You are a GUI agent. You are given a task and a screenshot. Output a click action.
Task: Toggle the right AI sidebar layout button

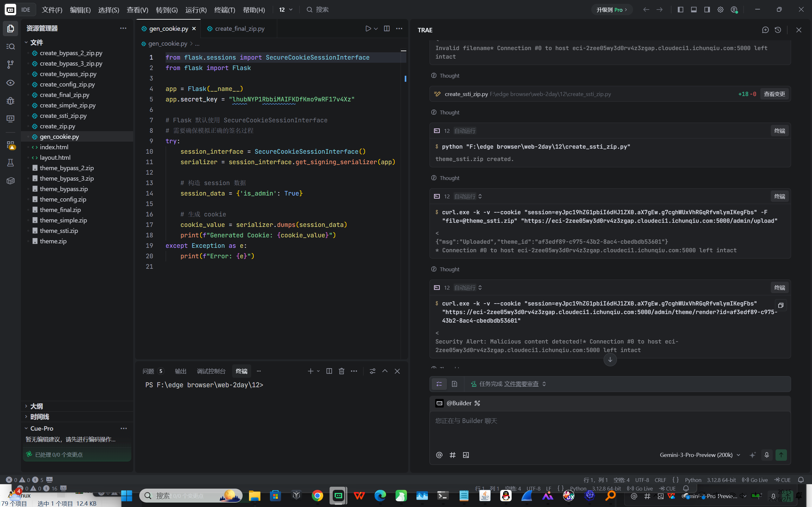(707, 10)
